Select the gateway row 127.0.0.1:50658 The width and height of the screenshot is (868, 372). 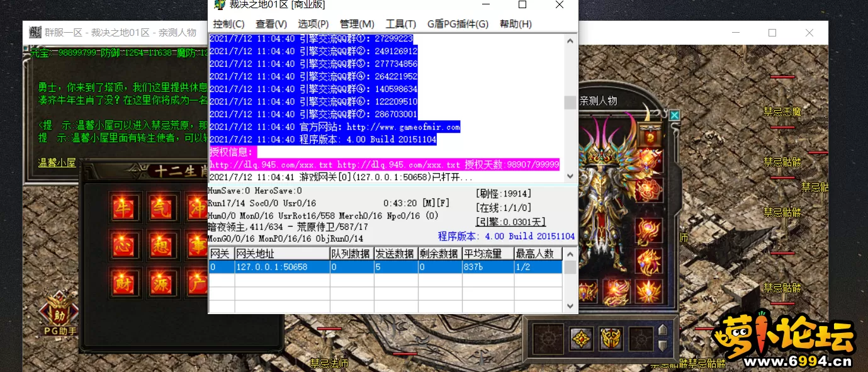[386, 267]
